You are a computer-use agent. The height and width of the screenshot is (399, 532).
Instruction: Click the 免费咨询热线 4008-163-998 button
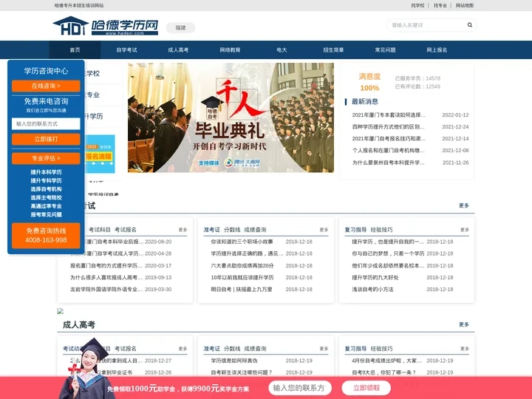point(46,236)
